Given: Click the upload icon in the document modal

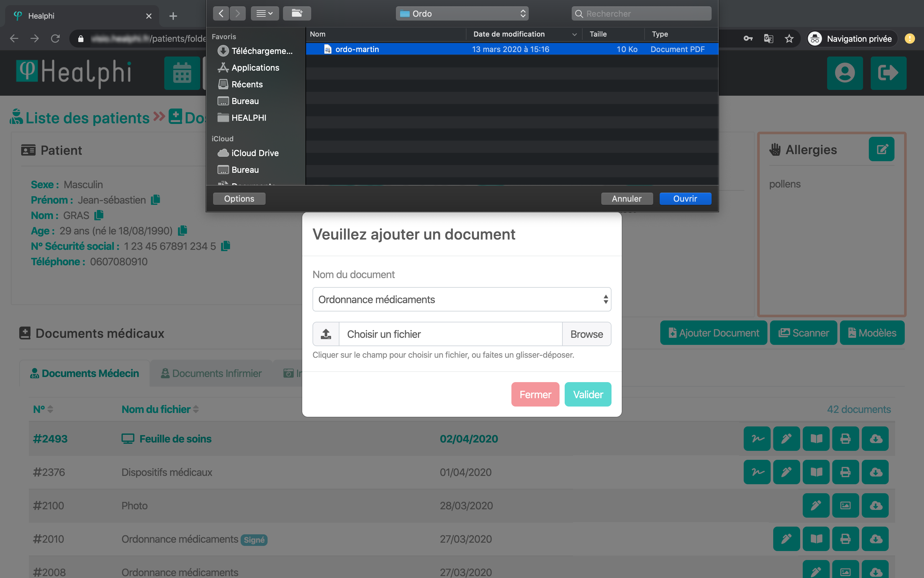Looking at the screenshot, I should click(x=326, y=334).
